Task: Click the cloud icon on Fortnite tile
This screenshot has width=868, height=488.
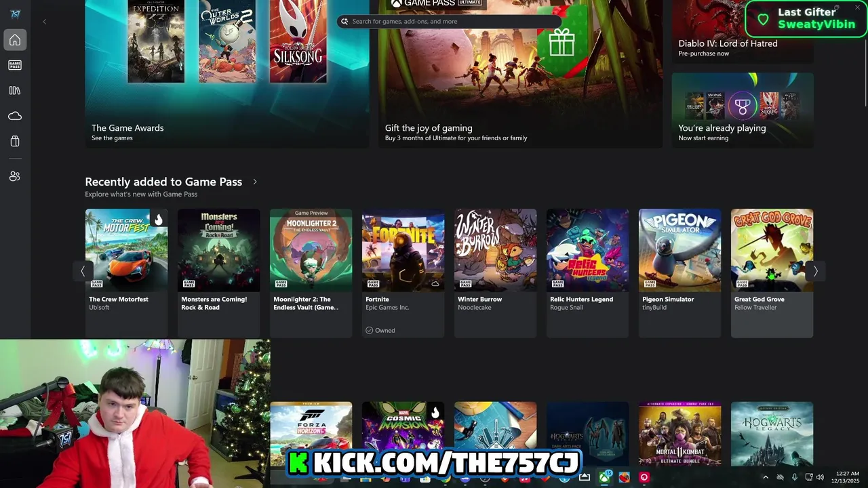Action: point(435,284)
